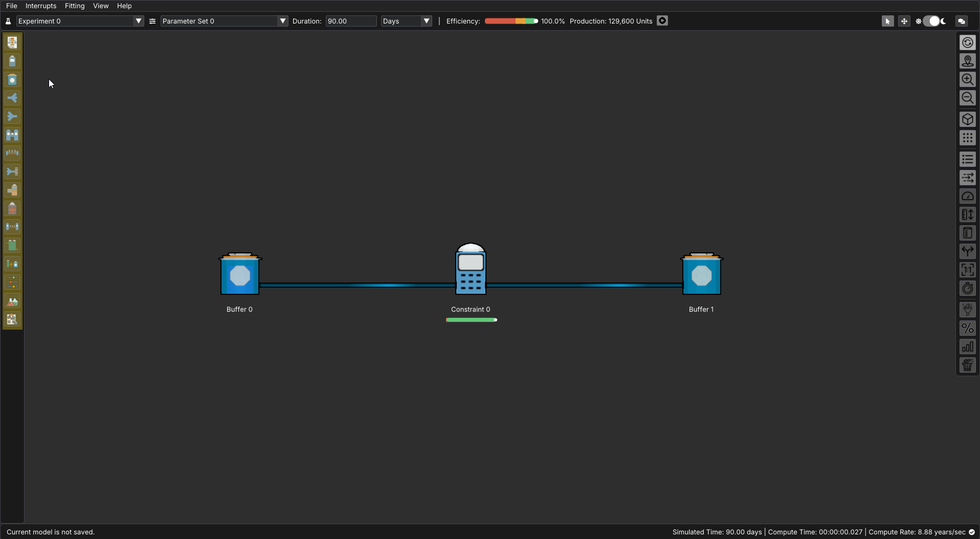The height and width of the screenshot is (539, 980).
Task: Click the zoom out magnifier icon
Action: 967,98
